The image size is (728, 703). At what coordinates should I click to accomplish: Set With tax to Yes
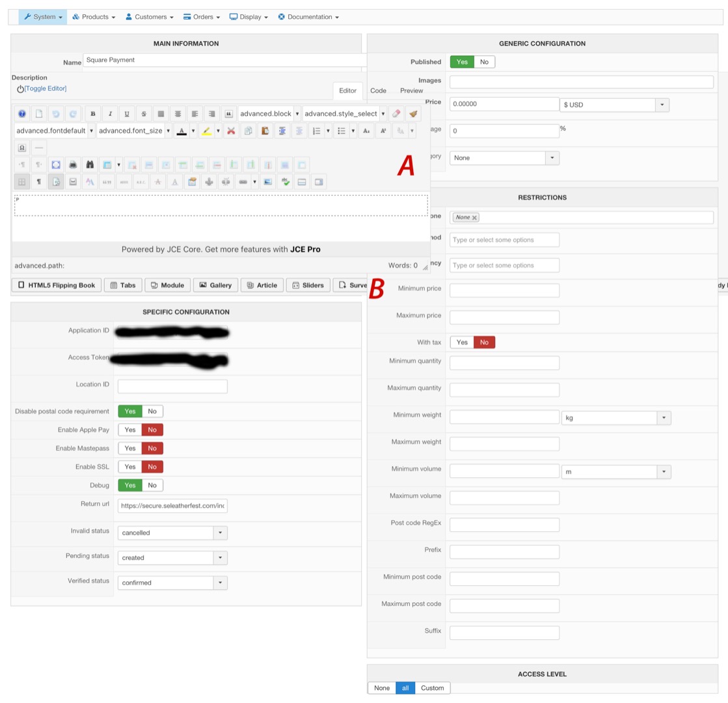[462, 342]
